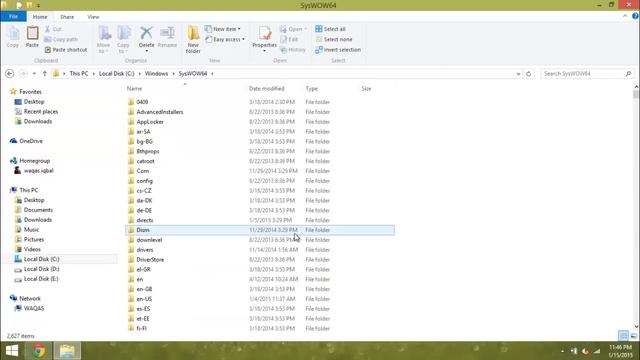Image resolution: width=640 pixels, height=360 pixels.
Task: Click the Copy icon in ribbon
Action: (x=13, y=37)
